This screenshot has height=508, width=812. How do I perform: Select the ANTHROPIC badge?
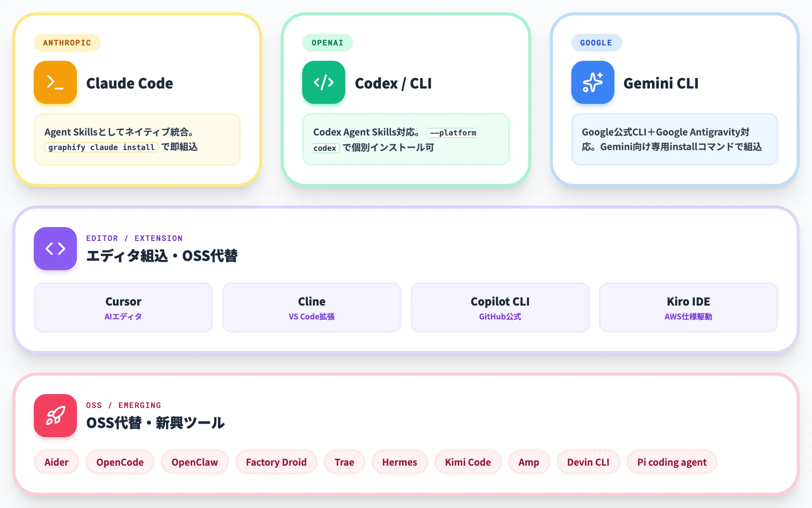coord(67,43)
